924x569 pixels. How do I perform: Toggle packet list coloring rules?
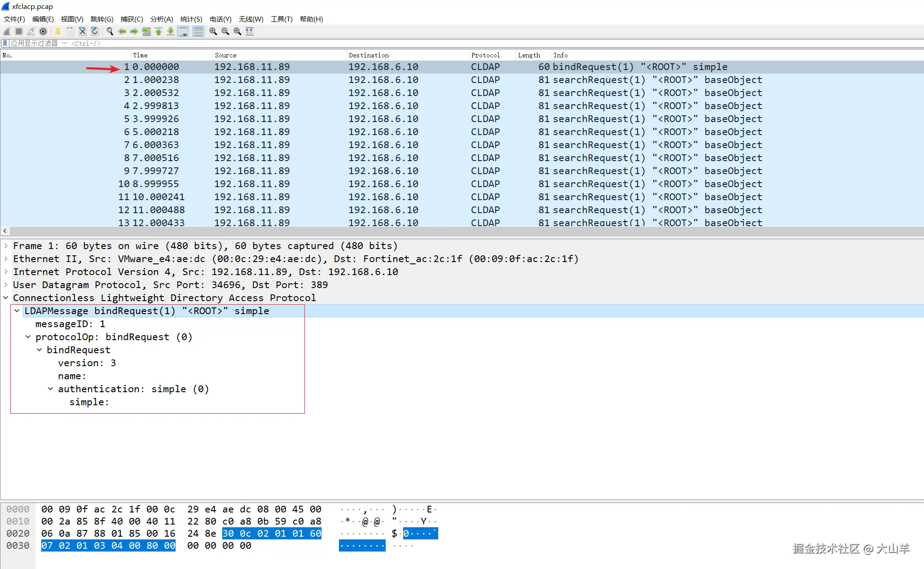(198, 31)
